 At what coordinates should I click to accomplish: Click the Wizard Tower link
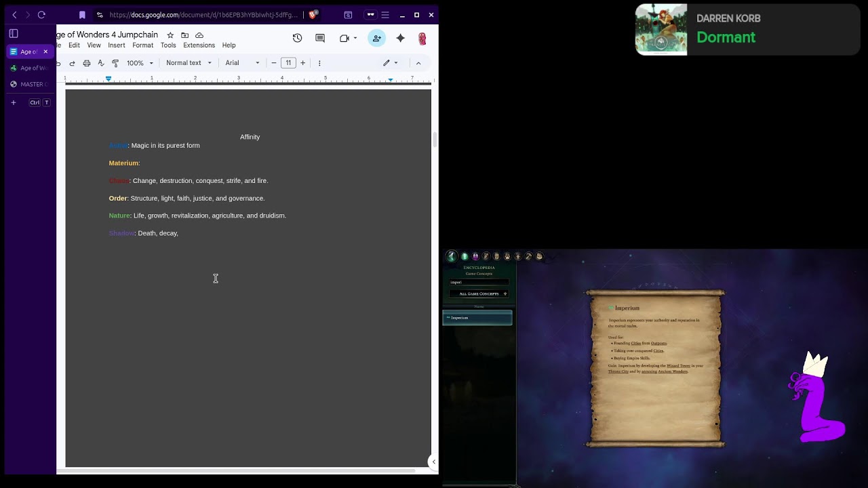tap(678, 366)
